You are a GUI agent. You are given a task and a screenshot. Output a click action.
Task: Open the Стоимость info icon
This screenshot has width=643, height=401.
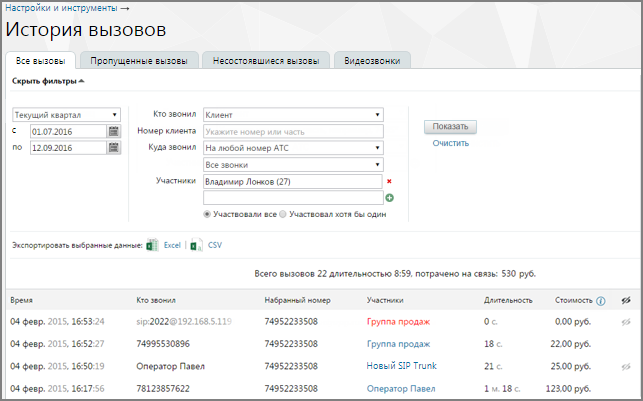pyautogui.click(x=601, y=301)
